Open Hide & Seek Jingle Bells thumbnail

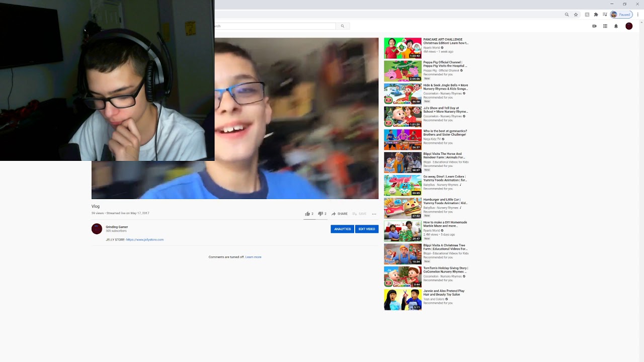[x=403, y=94]
